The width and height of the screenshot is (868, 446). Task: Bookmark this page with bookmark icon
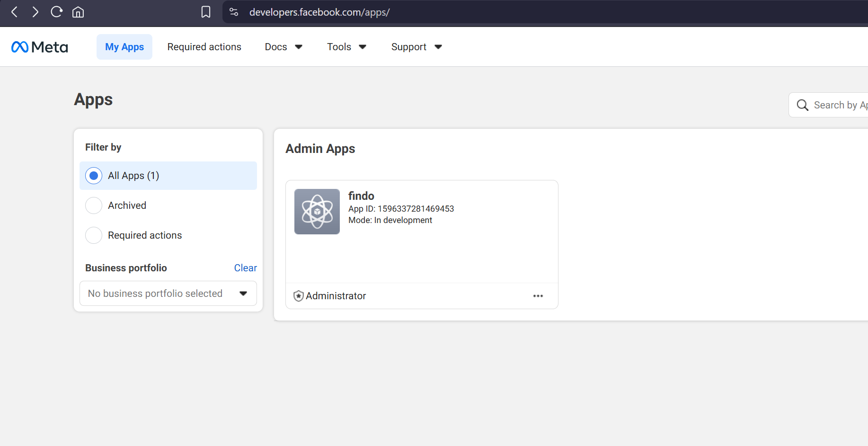(x=206, y=12)
